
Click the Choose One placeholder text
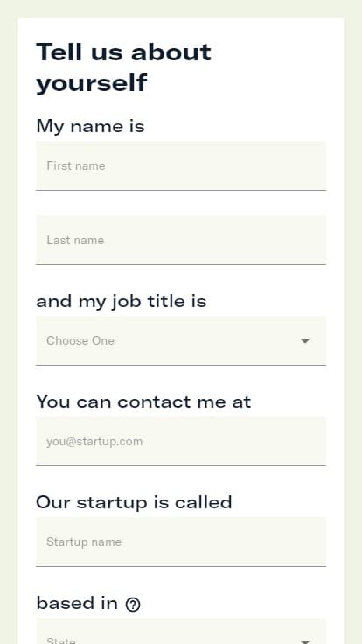[80, 341]
